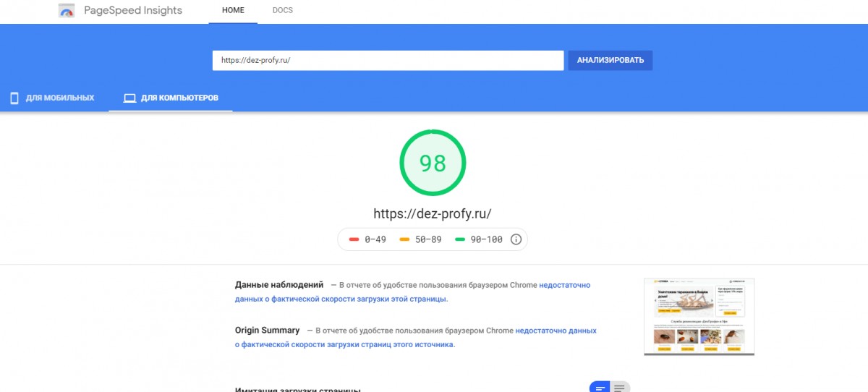This screenshot has width=868, height=392.
Task: Click the Данные наблюдений heading
Action: pos(279,285)
